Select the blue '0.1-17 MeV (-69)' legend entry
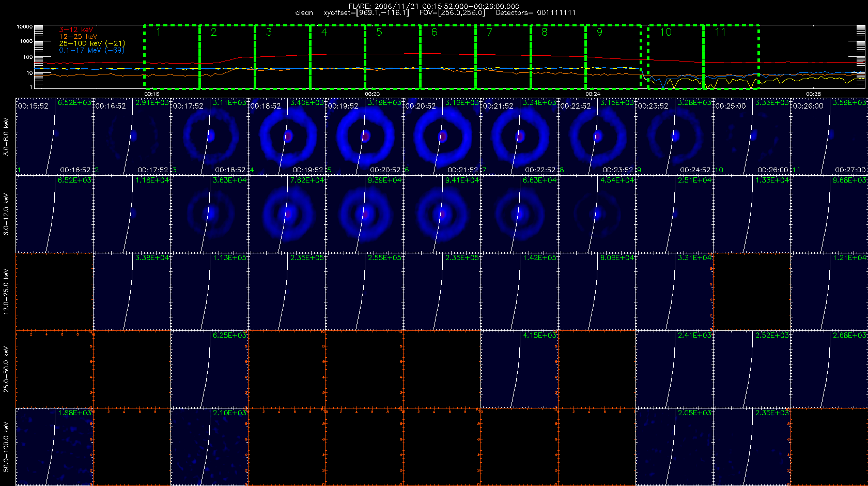 point(91,50)
